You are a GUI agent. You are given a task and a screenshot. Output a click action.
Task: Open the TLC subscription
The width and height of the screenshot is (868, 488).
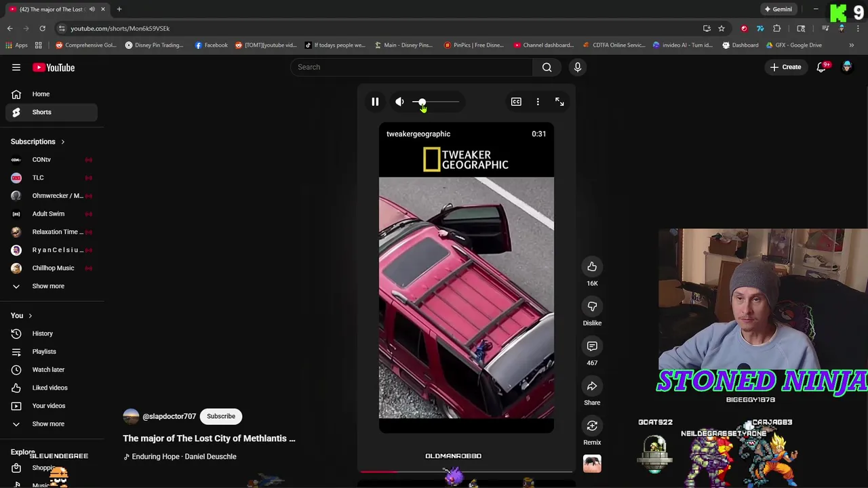point(52,178)
